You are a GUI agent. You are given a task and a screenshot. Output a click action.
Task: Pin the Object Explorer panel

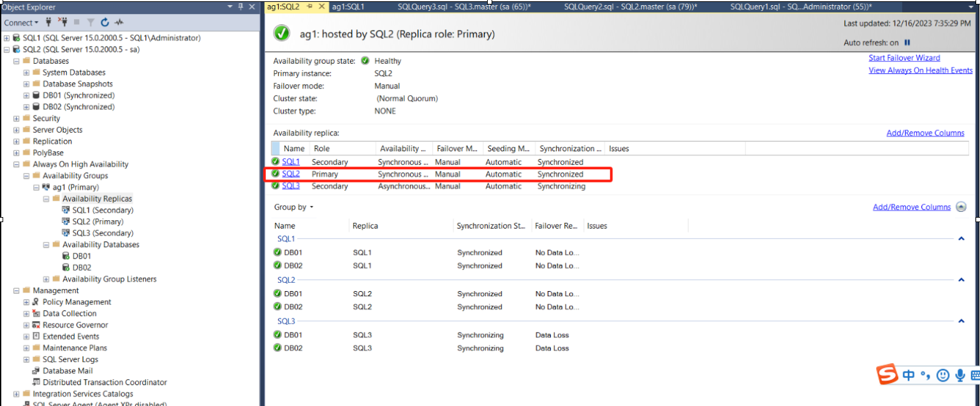pyautogui.click(x=240, y=6)
